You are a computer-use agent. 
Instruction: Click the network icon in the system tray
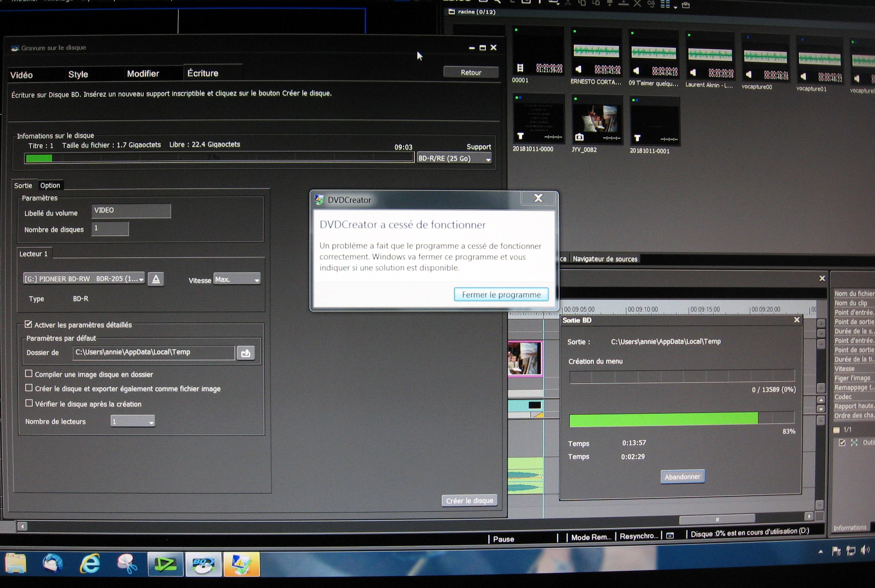(x=851, y=550)
